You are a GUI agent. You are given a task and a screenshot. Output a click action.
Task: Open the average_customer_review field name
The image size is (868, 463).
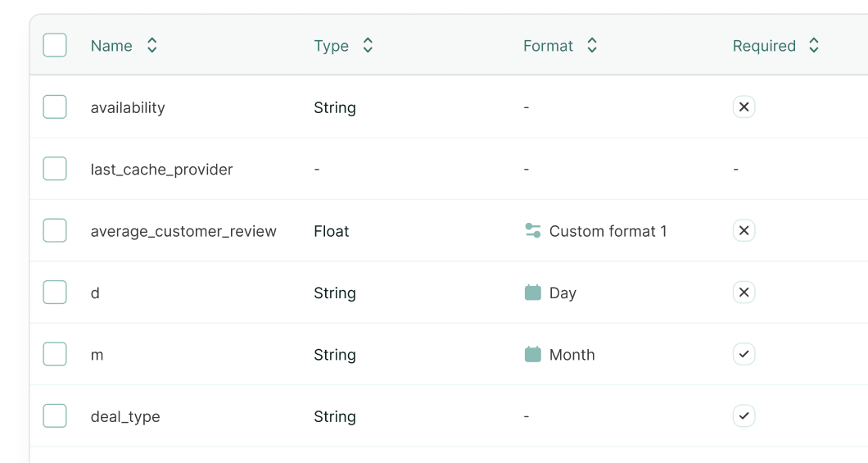tap(183, 231)
